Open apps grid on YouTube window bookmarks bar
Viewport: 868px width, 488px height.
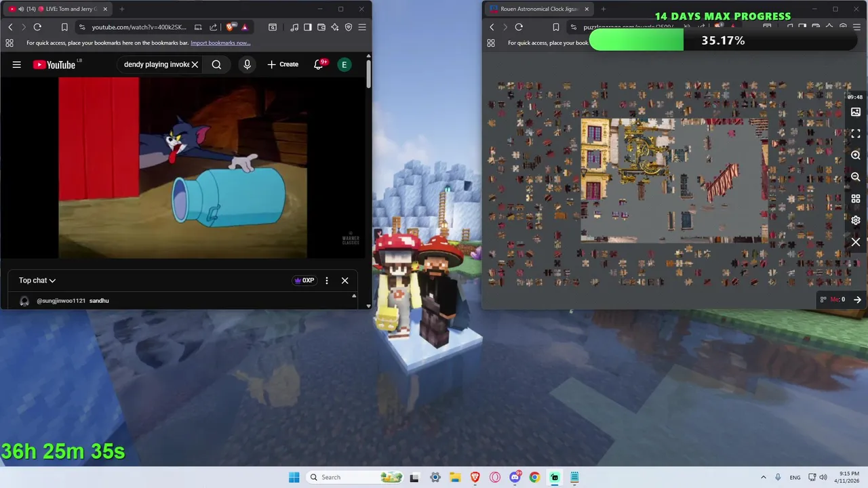point(9,43)
